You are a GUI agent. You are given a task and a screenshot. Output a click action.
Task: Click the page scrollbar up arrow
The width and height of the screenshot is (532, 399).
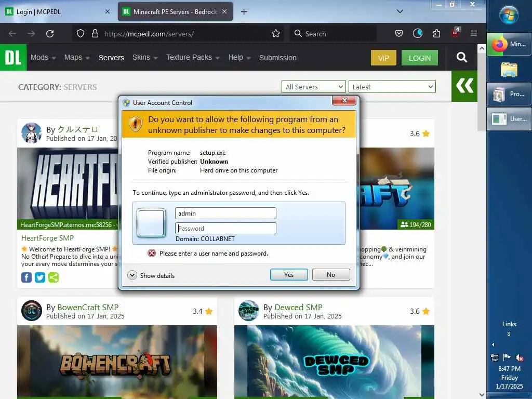[x=482, y=48]
